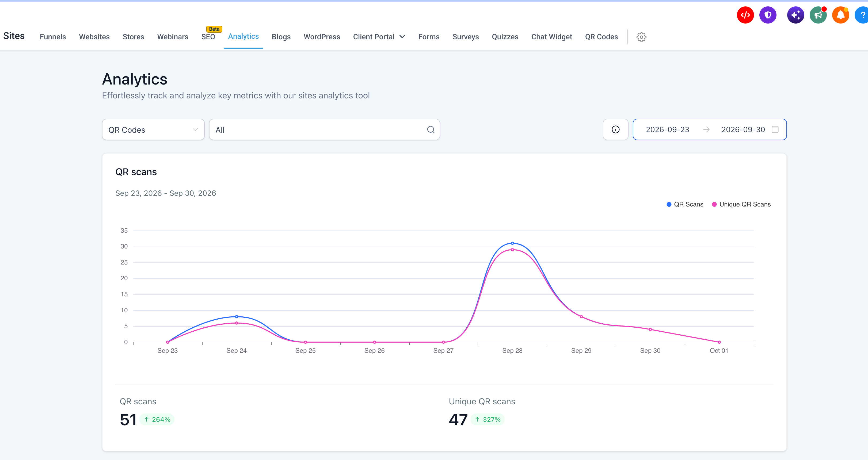Open the blue help question icon
Viewport: 868px width, 460px height.
click(x=862, y=15)
